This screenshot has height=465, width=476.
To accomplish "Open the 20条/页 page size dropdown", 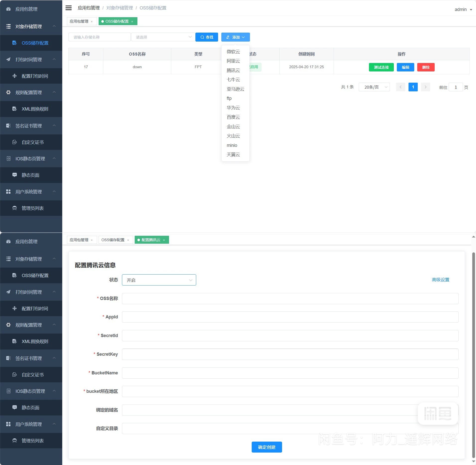I will pos(374,87).
